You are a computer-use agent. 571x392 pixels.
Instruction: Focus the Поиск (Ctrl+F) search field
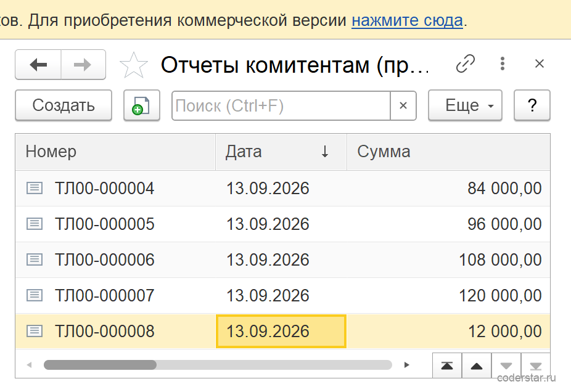click(x=281, y=105)
